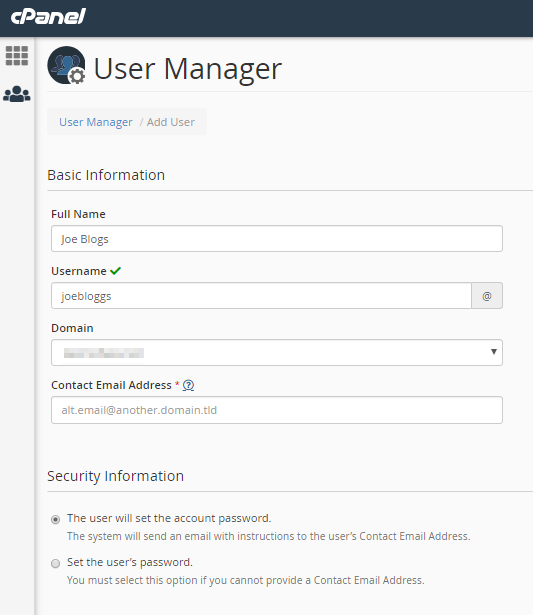Click the green username valid checkmark

[x=116, y=271]
